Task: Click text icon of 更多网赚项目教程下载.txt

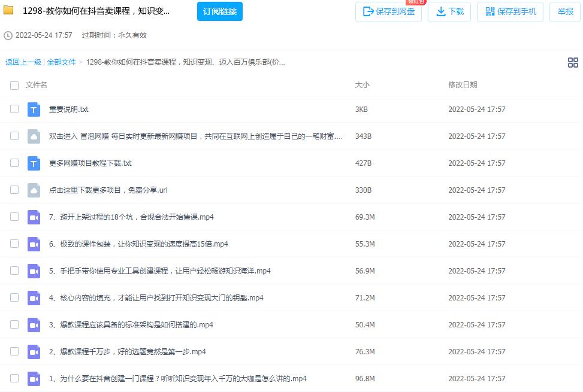Action: tap(34, 163)
